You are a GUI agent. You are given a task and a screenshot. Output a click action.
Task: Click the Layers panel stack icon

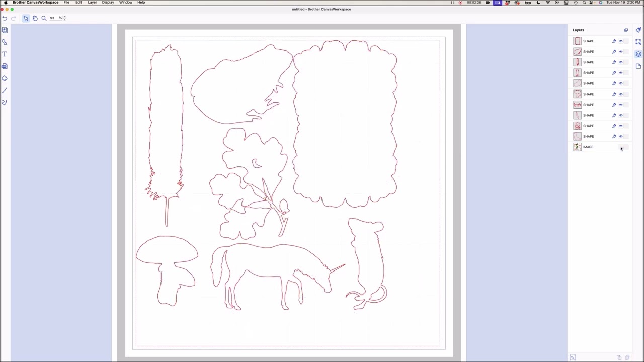638,54
